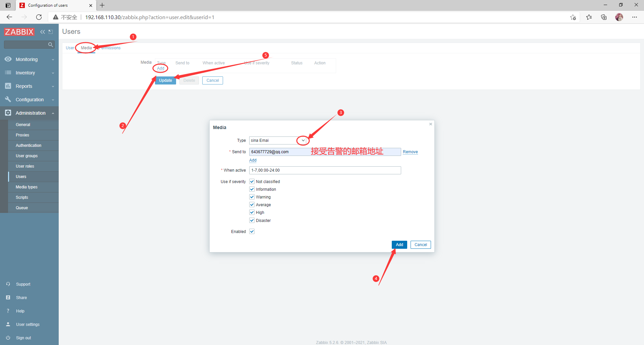The image size is (644, 345).
Task: Click the not-secure warning triangle icon
Action: click(x=56, y=17)
